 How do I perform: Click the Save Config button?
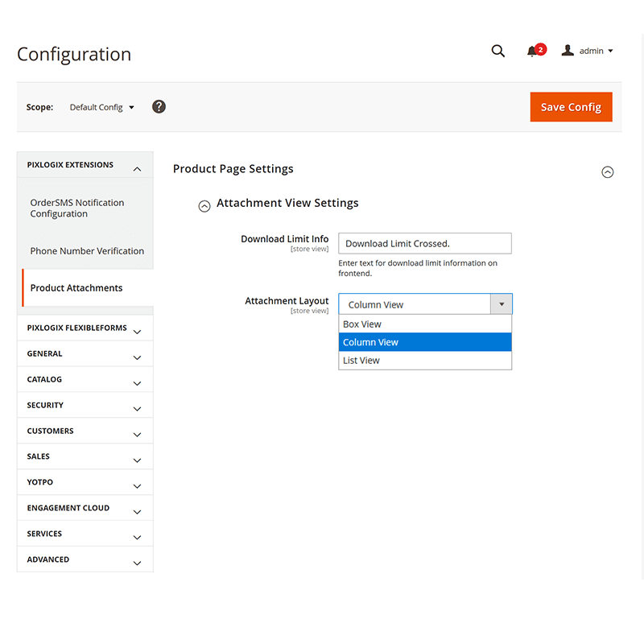[x=571, y=106]
